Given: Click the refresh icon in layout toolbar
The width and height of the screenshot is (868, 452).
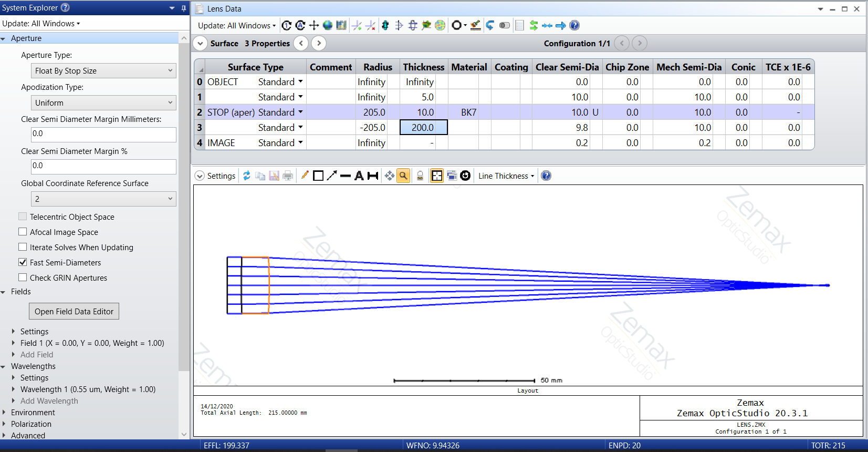Looking at the screenshot, I should [246, 176].
